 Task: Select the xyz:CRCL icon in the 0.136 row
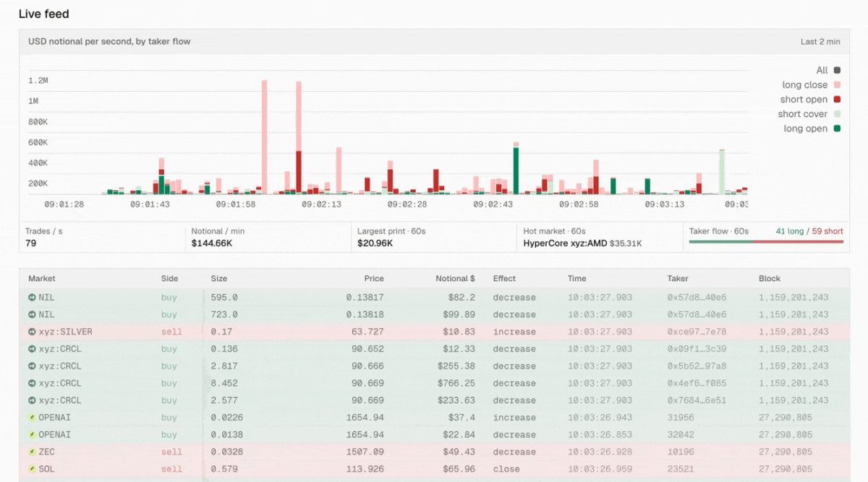click(32, 349)
